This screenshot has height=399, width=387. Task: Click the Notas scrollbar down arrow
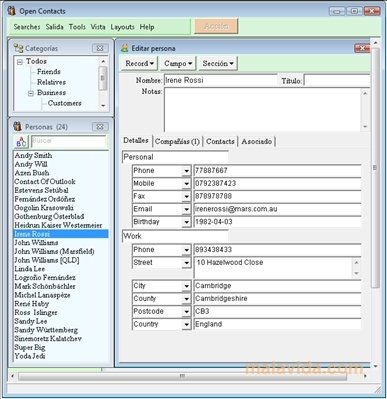(365, 127)
